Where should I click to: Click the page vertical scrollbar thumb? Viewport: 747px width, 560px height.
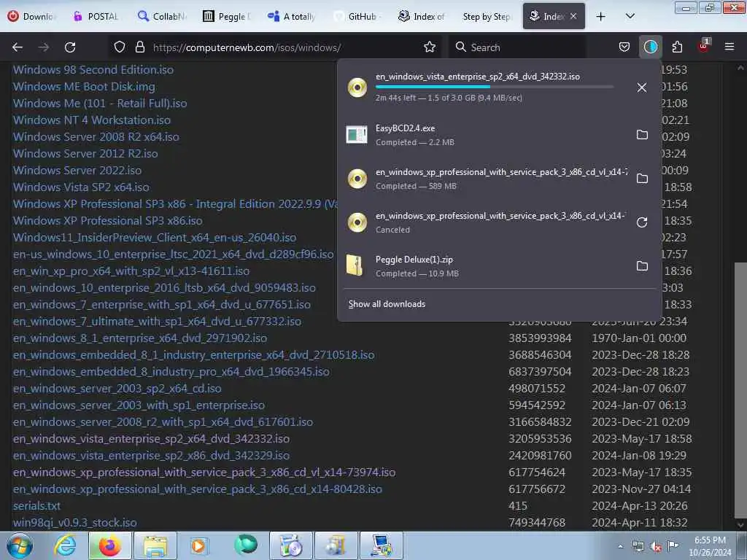coord(740,390)
